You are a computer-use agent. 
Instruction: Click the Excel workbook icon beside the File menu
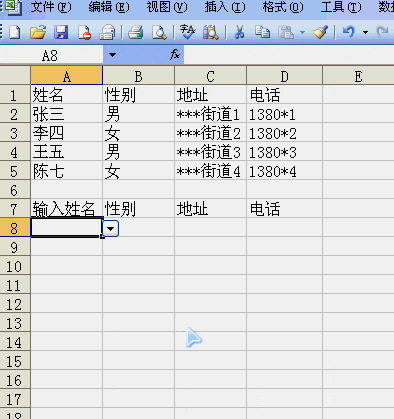tap(13, 7)
